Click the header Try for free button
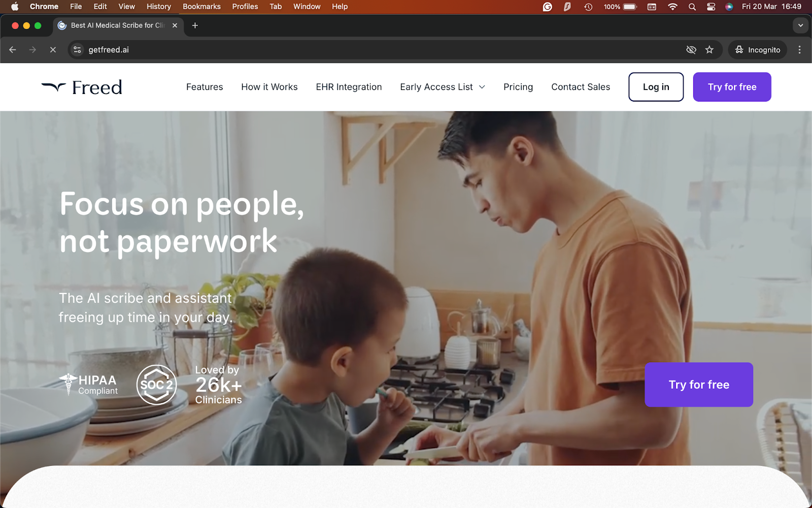Image resolution: width=812 pixels, height=508 pixels. click(732, 87)
